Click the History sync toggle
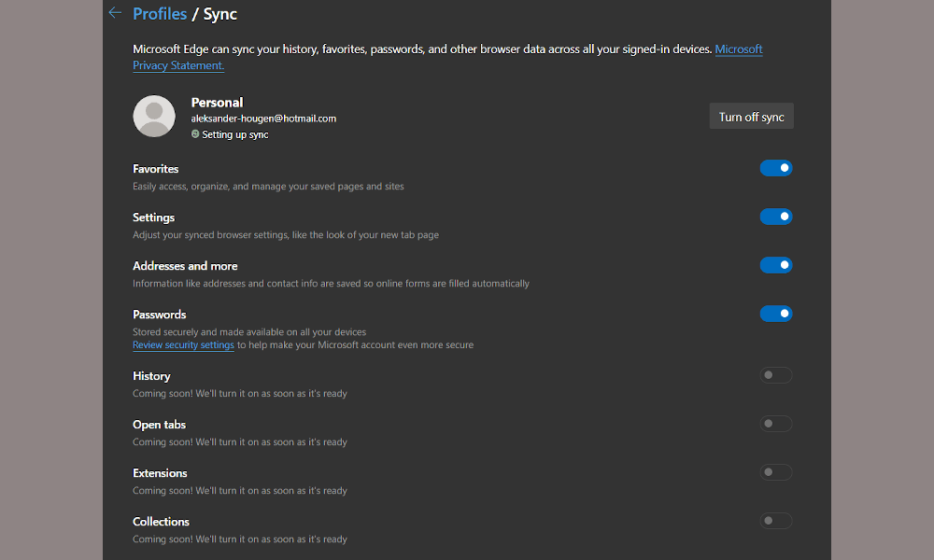 point(775,375)
